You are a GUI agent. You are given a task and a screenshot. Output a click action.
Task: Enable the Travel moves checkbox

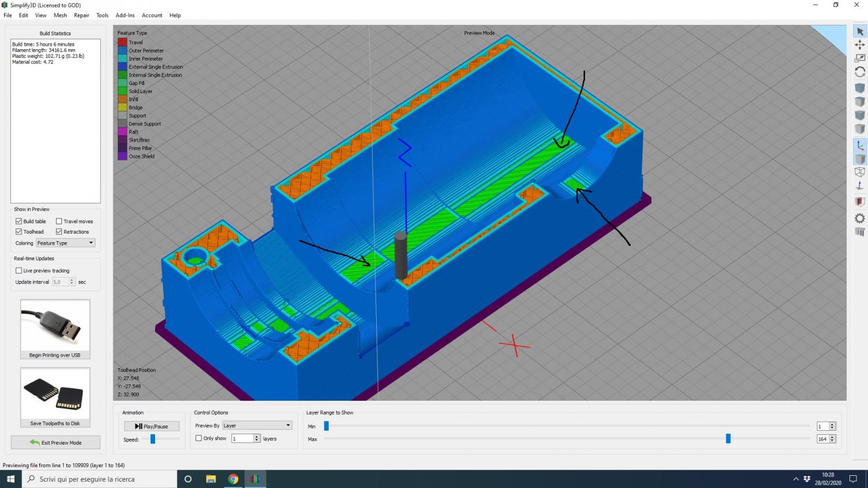(x=59, y=221)
